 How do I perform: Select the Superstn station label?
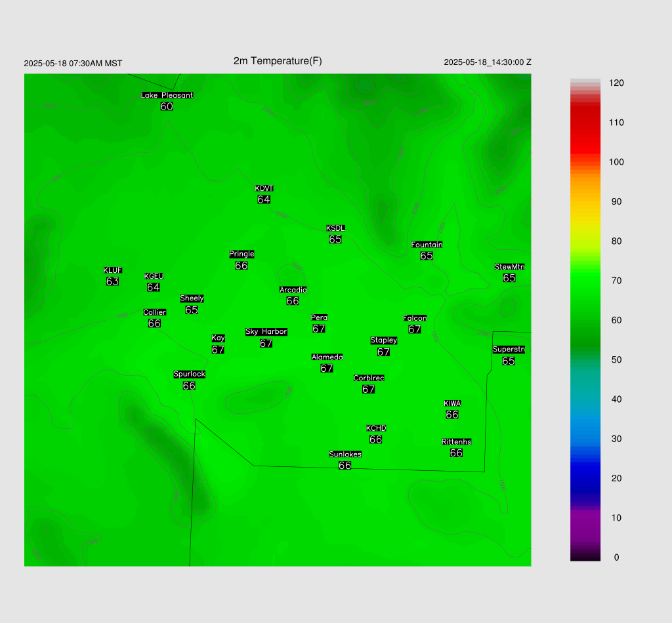tap(509, 350)
